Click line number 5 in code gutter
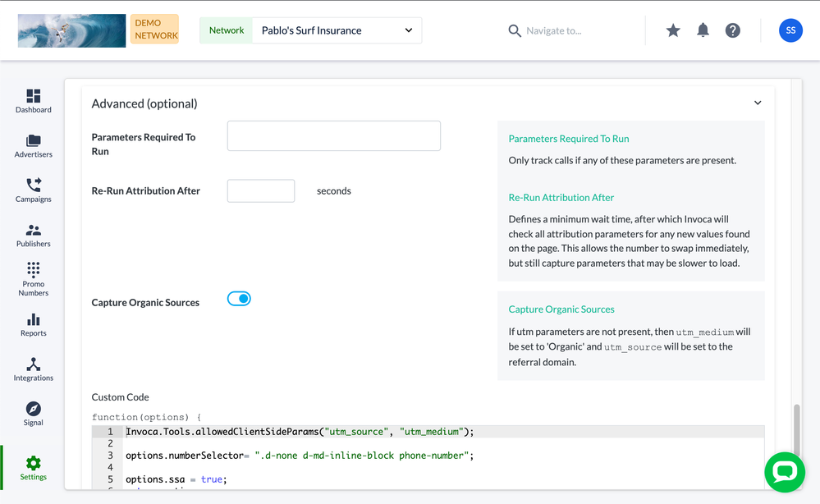The width and height of the screenshot is (820, 504). (110, 479)
